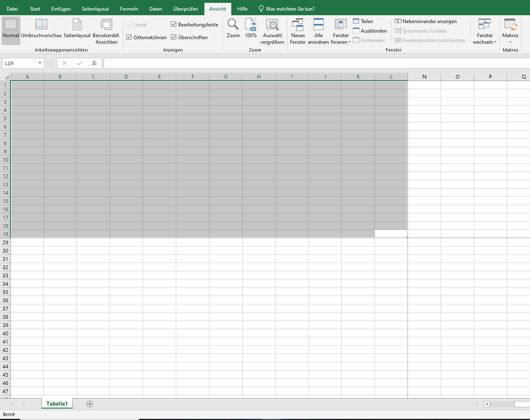Select the Tabelle1 sheet tab

[57, 404]
